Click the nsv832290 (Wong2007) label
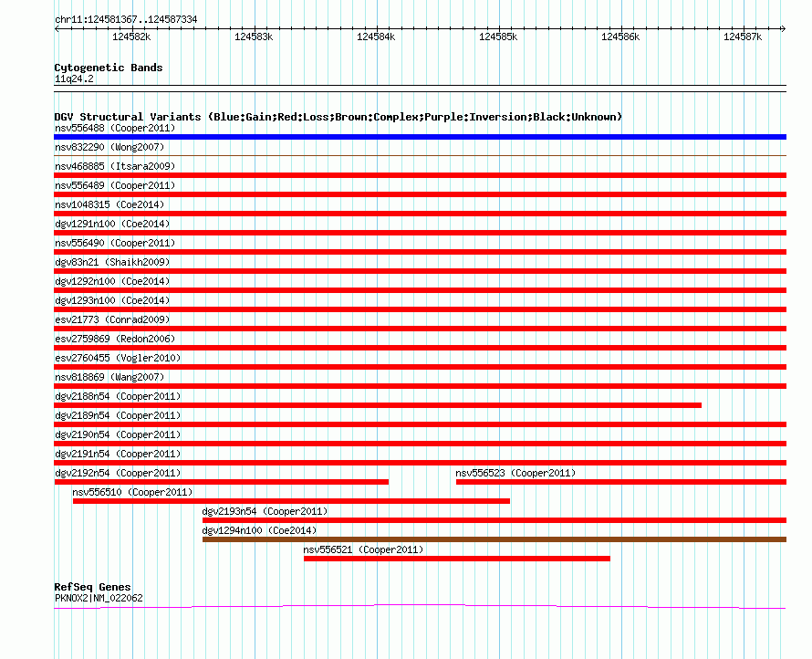Viewport: 812px width, 659px height. point(109,147)
